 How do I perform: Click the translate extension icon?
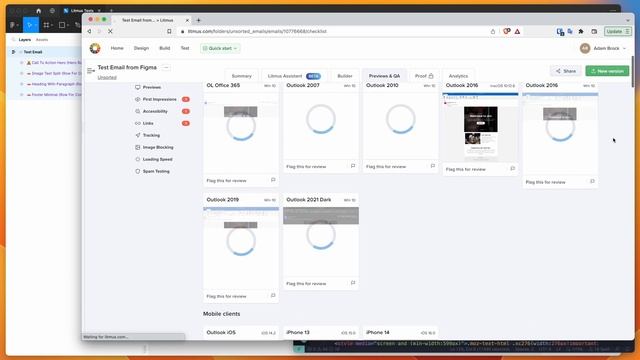(570, 31)
